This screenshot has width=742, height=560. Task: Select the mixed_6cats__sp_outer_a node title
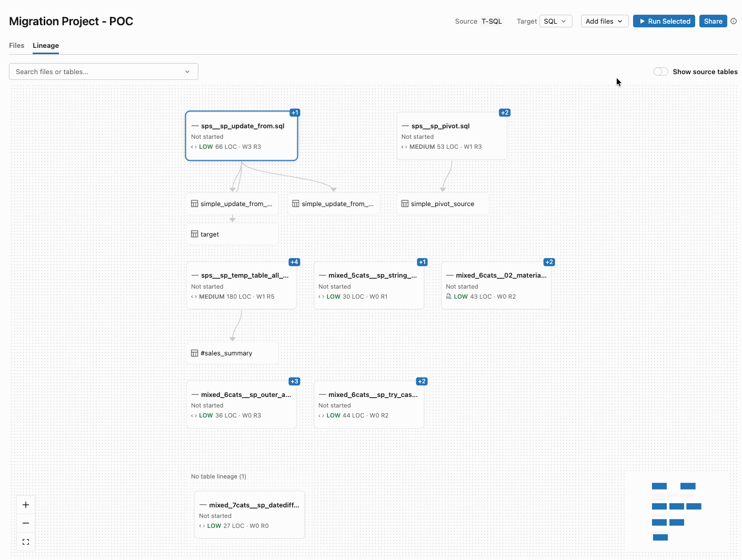[x=246, y=395]
